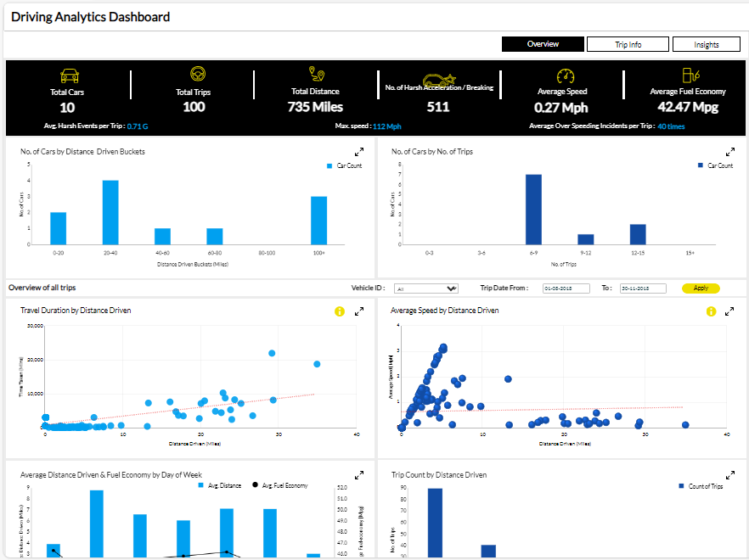The image size is (749, 560).
Task: Open the Trip Info tab
Action: [x=628, y=44]
